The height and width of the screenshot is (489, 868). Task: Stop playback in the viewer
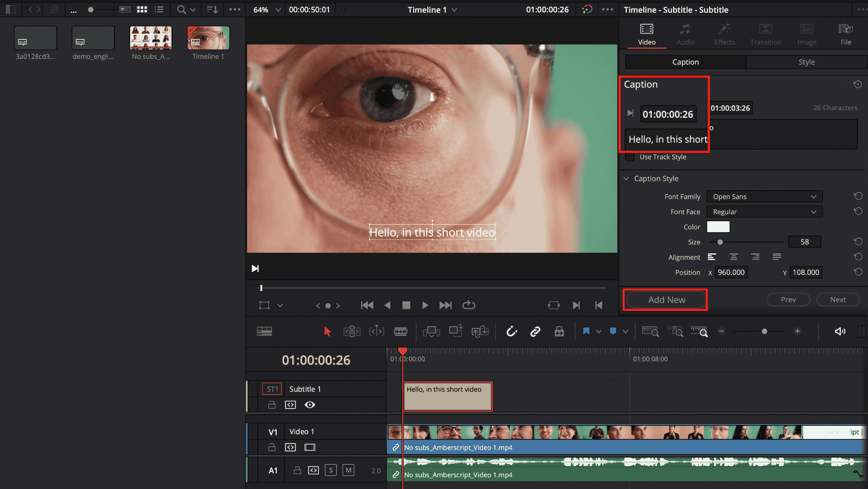(406, 305)
